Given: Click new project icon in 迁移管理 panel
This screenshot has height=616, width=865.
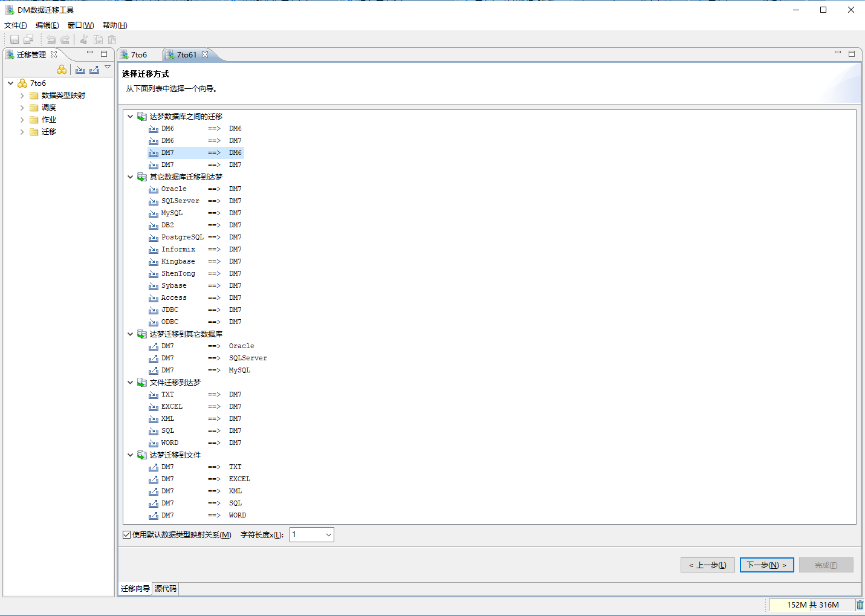Looking at the screenshot, I should 62,70.
